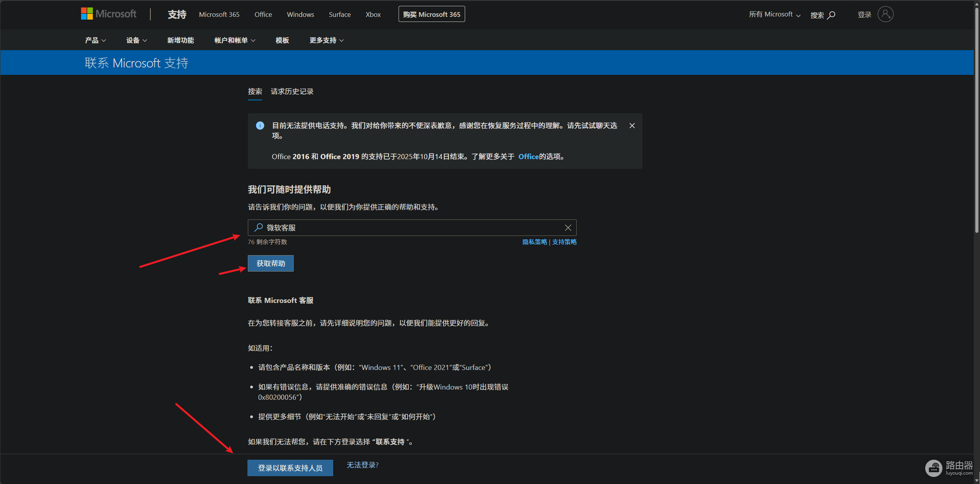The image size is (980, 484).
Task: Click the Microsoft logo in header
Action: 108,14
